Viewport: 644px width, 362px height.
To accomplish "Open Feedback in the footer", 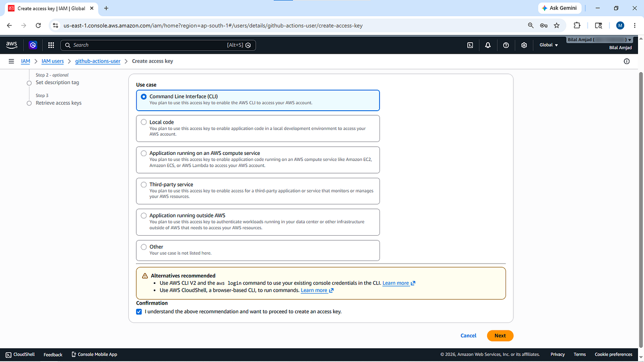I will (x=53, y=355).
